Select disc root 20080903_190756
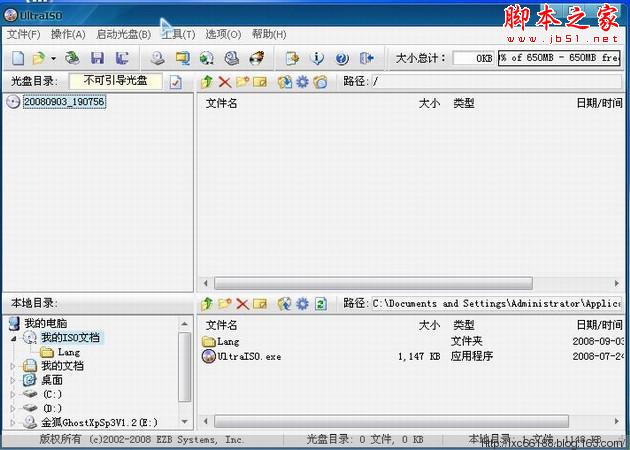This screenshot has height=450, width=630. [64, 102]
